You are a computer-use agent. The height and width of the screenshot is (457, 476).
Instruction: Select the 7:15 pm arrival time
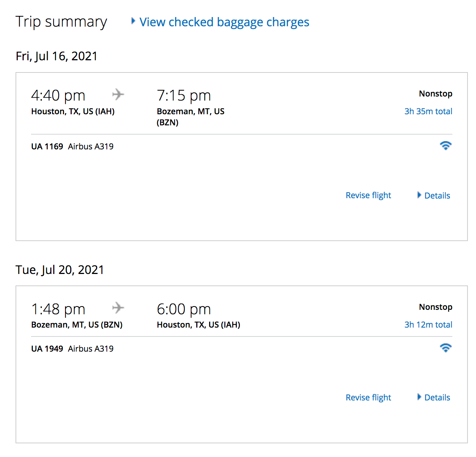click(184, 95)
